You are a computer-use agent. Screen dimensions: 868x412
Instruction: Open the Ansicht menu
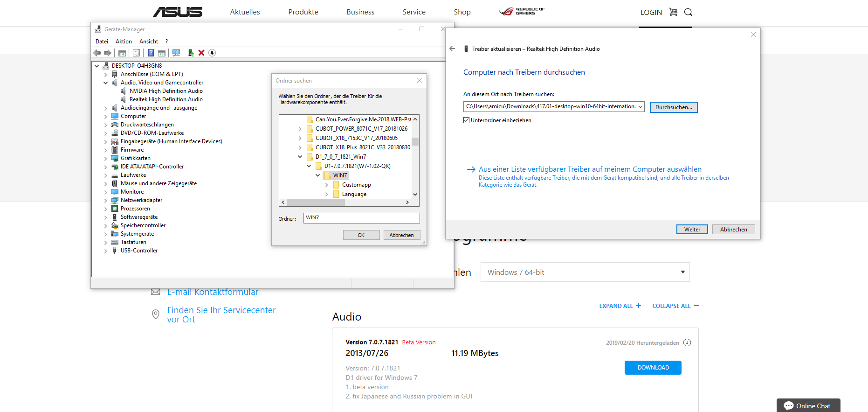tap(149, 42)
